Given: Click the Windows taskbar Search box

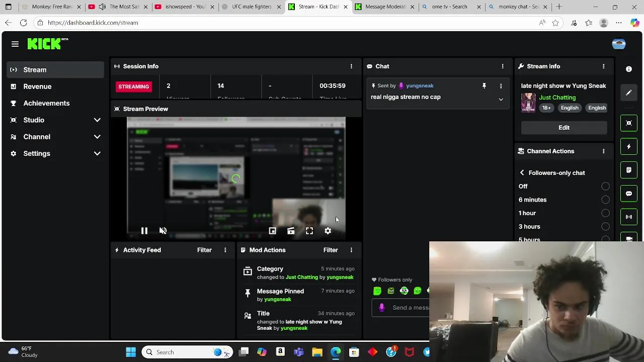Looking at the screenshot, I should pos(187,352).
